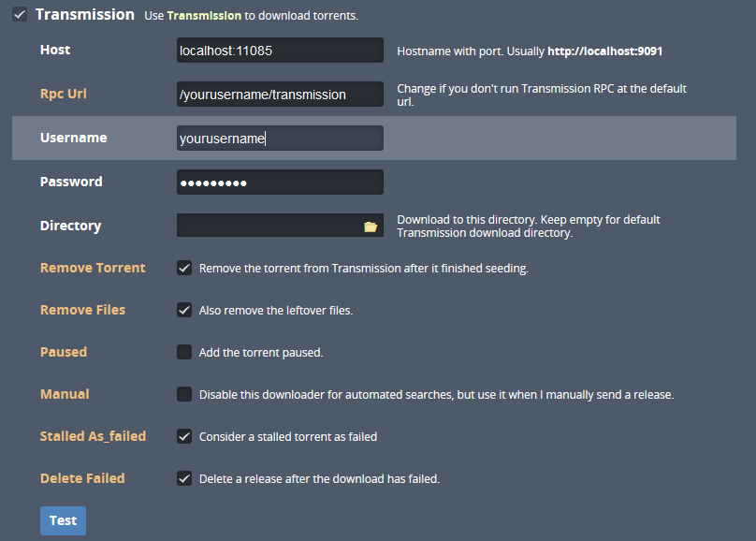Screen dimensions: 756x541
Task: Click the Paused option label
Action: 64,352
